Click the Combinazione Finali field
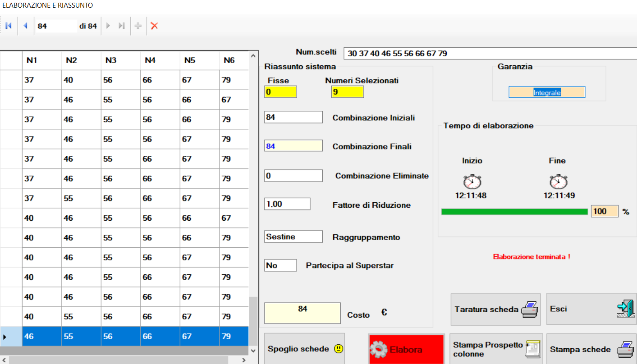The image size is (637, 364). point(293,146)
